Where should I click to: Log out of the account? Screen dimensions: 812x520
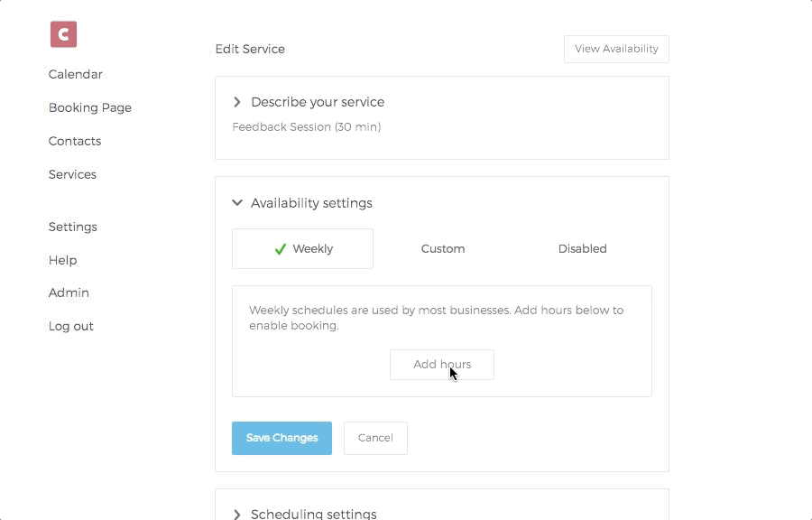[71, 326]
